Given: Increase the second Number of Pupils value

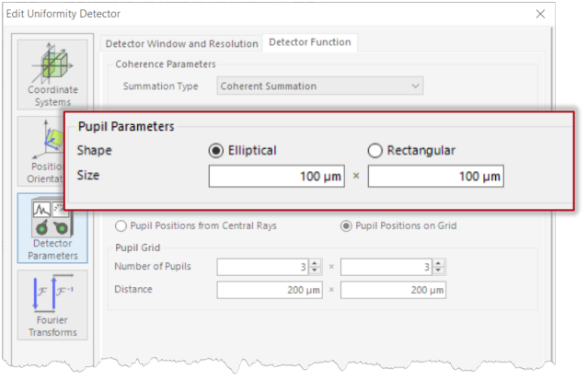Looking at the screenshot, I should coord(439,263).
